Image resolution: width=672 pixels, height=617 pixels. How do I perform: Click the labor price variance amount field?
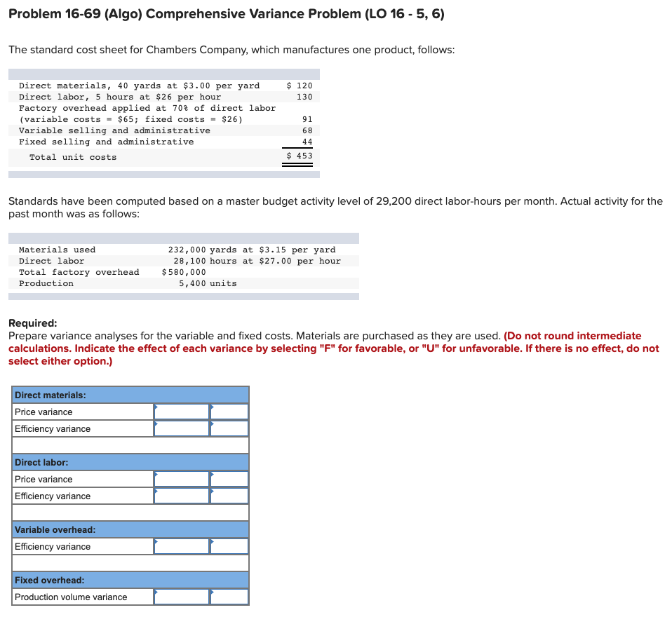[181, 479]
